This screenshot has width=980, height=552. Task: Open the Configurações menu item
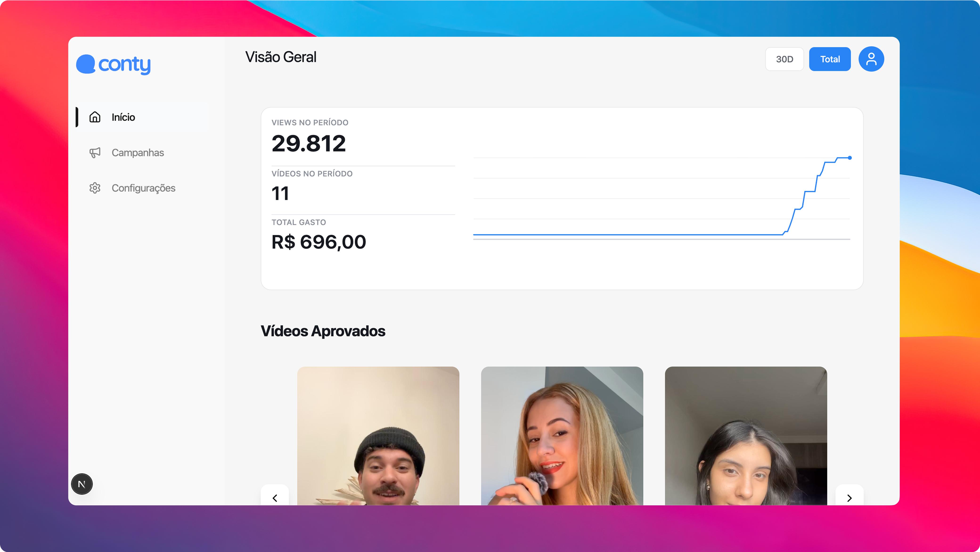pos(143,188)
